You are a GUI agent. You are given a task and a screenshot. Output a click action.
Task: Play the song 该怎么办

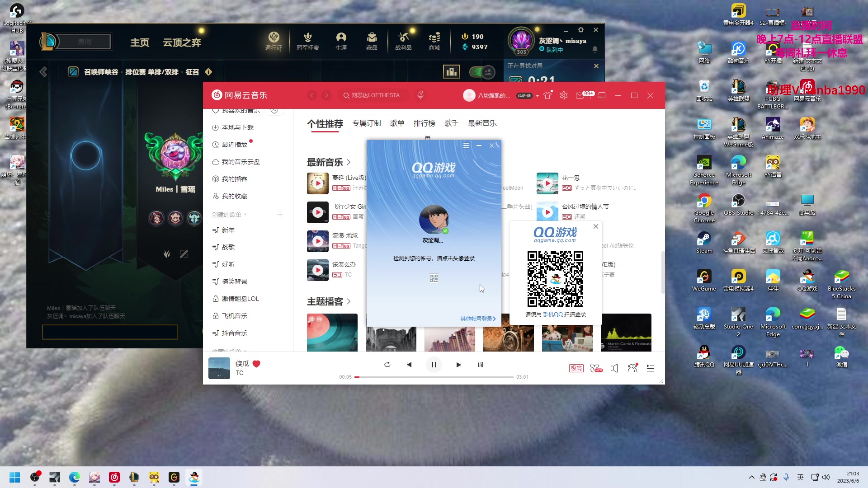318,270
